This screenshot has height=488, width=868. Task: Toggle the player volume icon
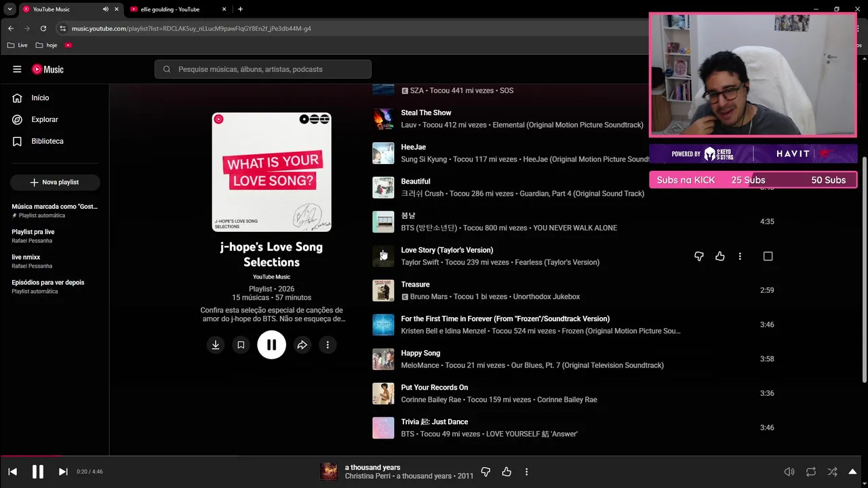tap(789, 472)
